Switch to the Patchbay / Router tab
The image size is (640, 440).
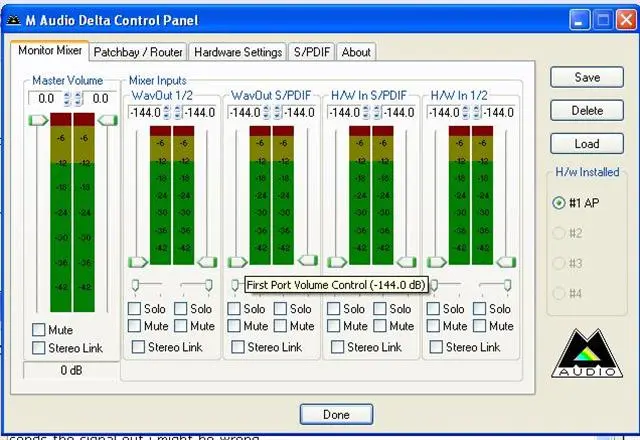[x=137, y=52]
